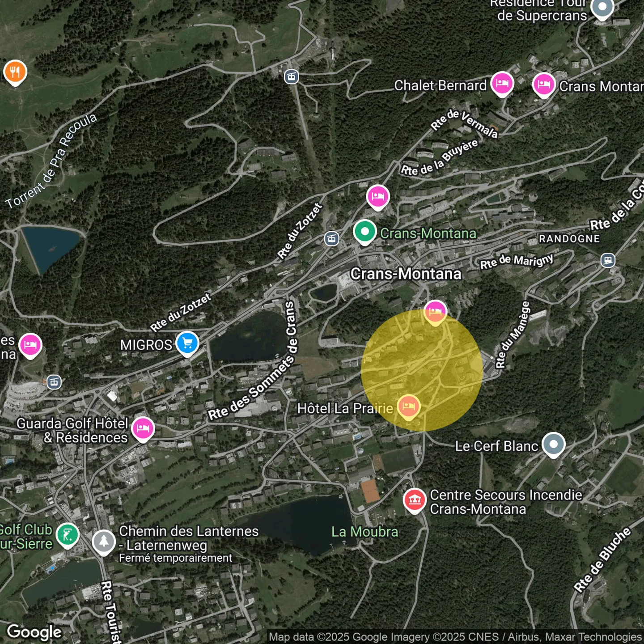Viewport: 644px width, 644px height.
Task: Click the cable car icon near Rte du Zotzet
Action: 332,239
